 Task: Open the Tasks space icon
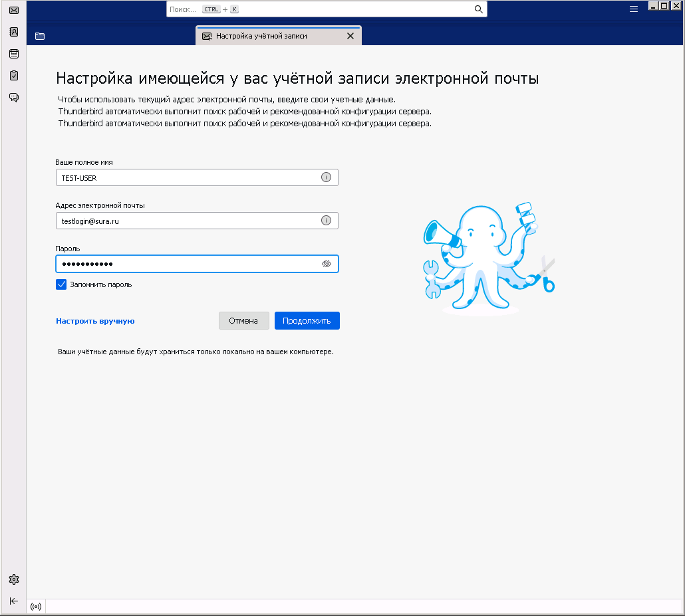coord(13,76)
